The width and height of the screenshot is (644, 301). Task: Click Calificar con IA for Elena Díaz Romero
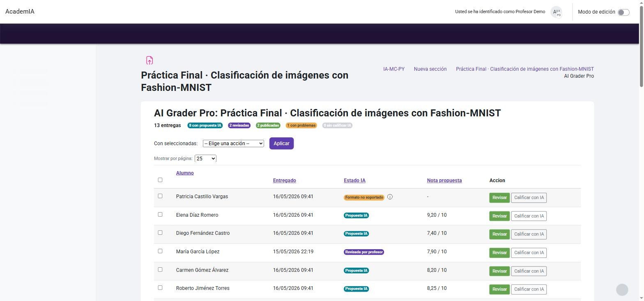(x=529, y=216)
